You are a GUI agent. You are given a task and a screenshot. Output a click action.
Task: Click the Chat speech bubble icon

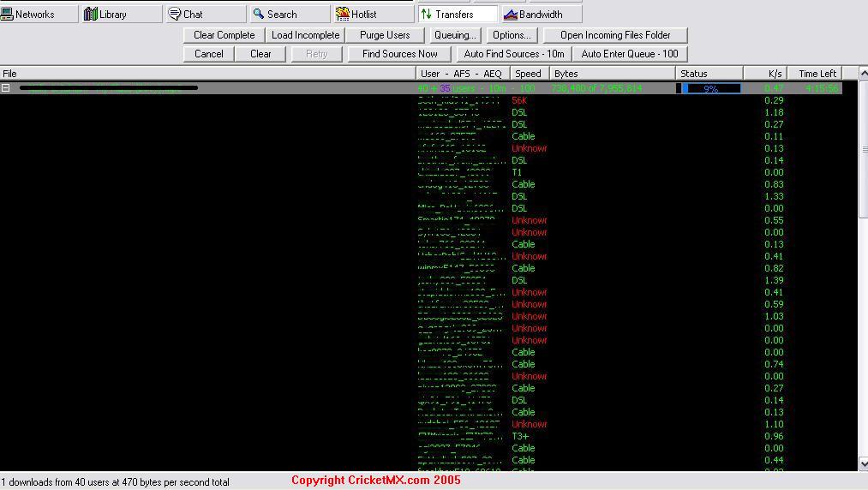click(x=175, y=14)
